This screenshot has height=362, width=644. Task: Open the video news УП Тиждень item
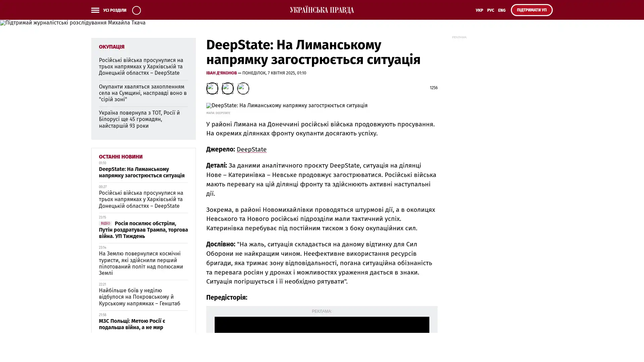[x=143, y=230]
